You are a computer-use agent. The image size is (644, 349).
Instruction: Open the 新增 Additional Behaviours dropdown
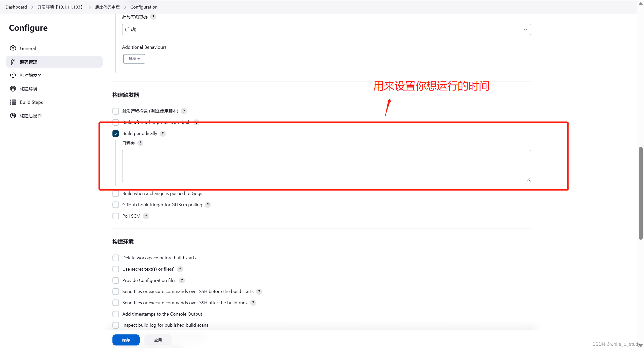[134, 59]
